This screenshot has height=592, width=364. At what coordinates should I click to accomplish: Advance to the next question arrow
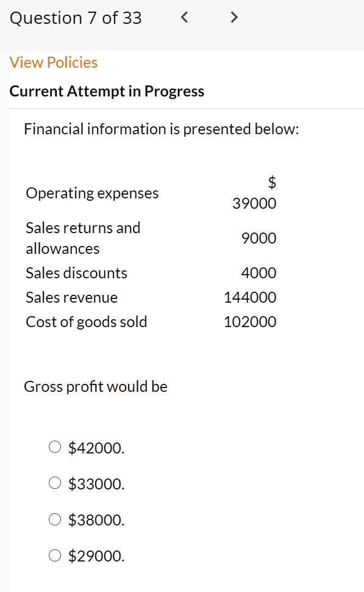point(234,17)
